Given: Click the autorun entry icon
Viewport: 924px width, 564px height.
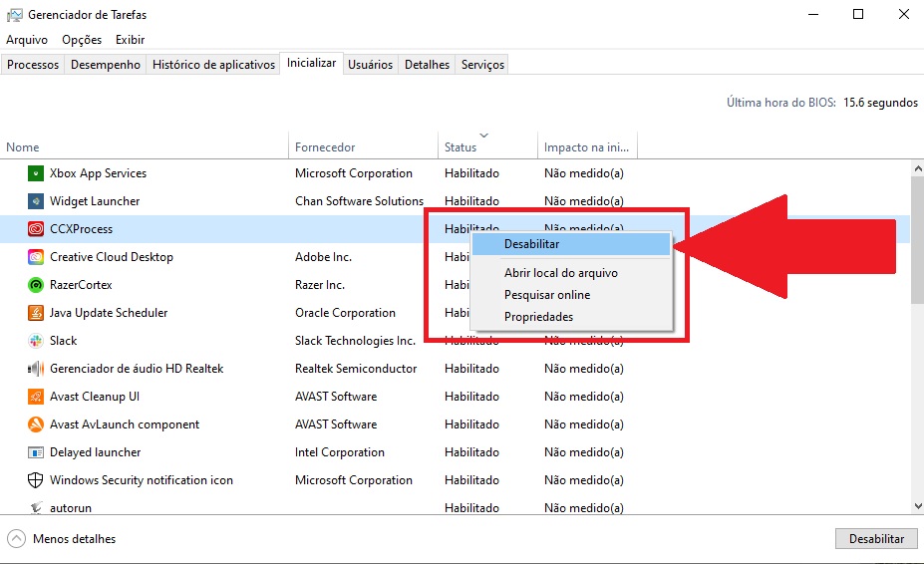Looking at the screenshot, I should pos(36,507).
